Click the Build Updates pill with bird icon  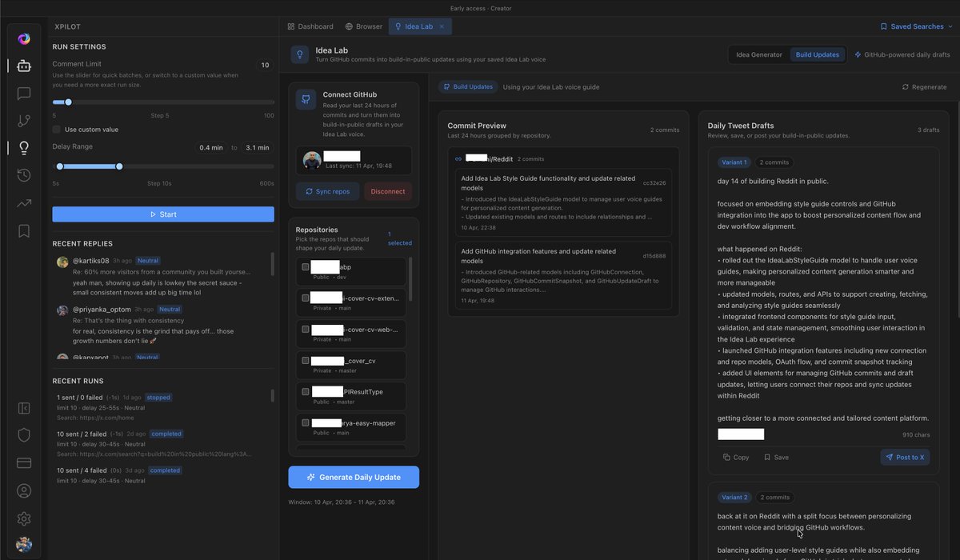[468, 86]
